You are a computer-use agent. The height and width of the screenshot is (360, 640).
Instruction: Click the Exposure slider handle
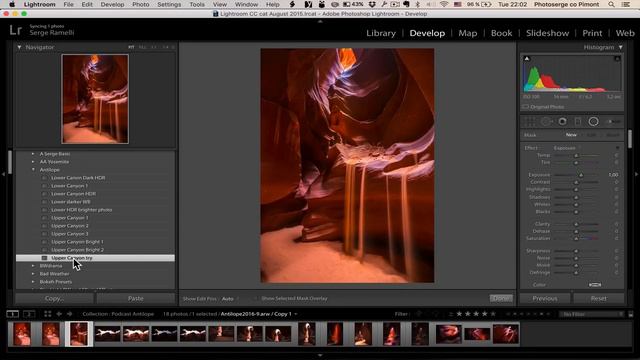[x=581, y=175]
